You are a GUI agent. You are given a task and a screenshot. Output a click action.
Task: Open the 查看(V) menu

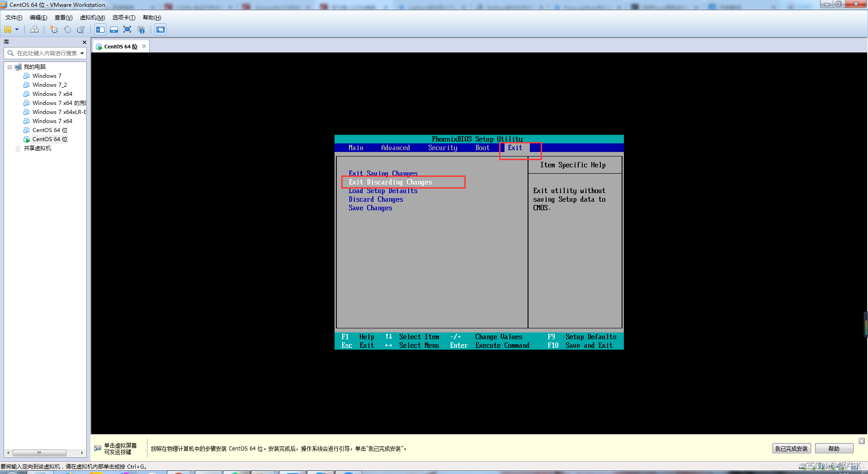click(63, 18)
